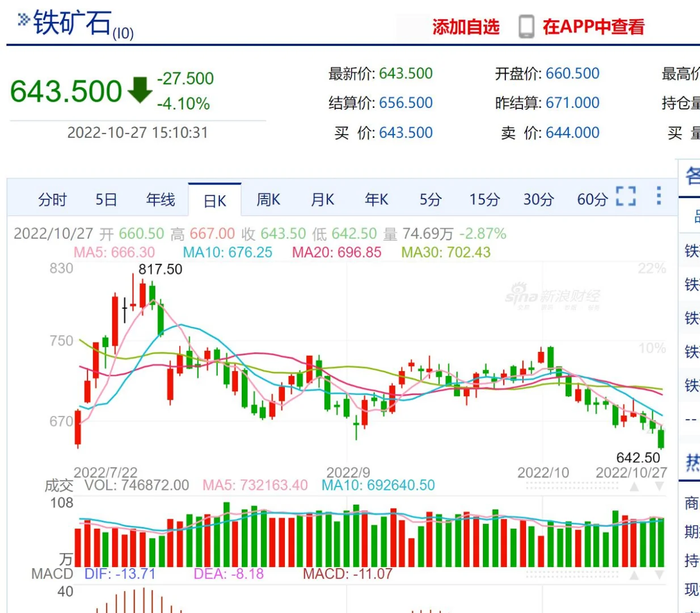This screenshot has height=613, width=700.
Task: Switch to the 5日 five-day tab
Action: (106, 200)
